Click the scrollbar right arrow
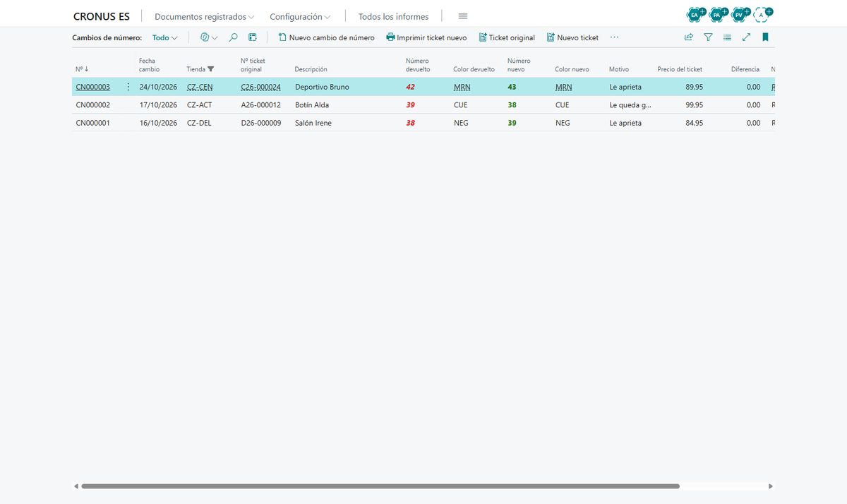Viewport: 847px width, 504px height. pos(771,486)
